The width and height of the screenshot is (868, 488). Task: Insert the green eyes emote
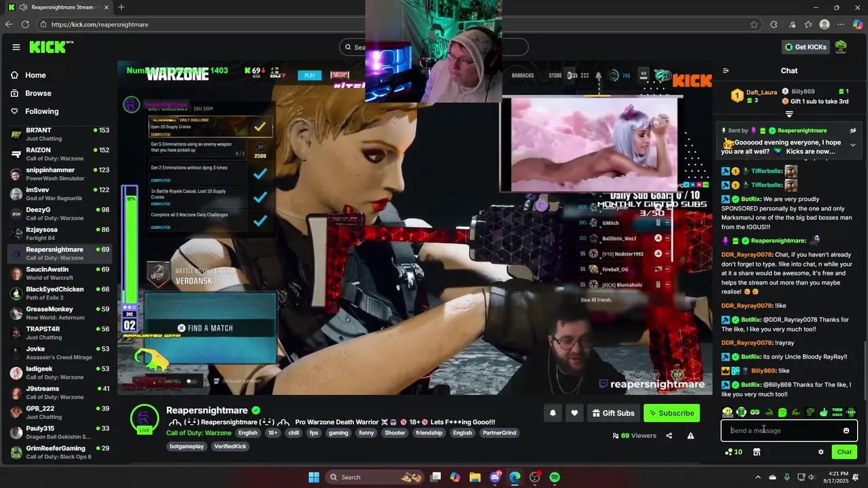(755, 412)
